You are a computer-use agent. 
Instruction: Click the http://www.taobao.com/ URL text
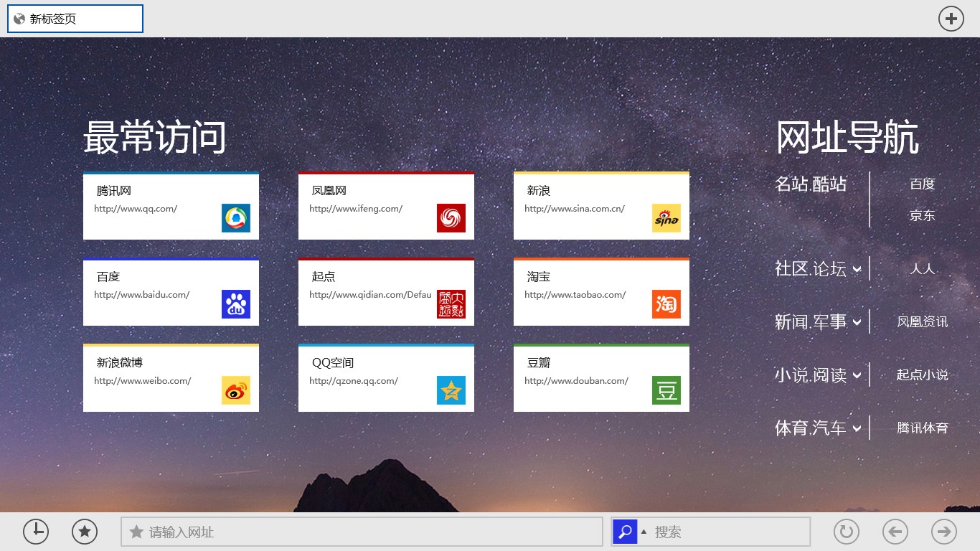coord(575,295)
